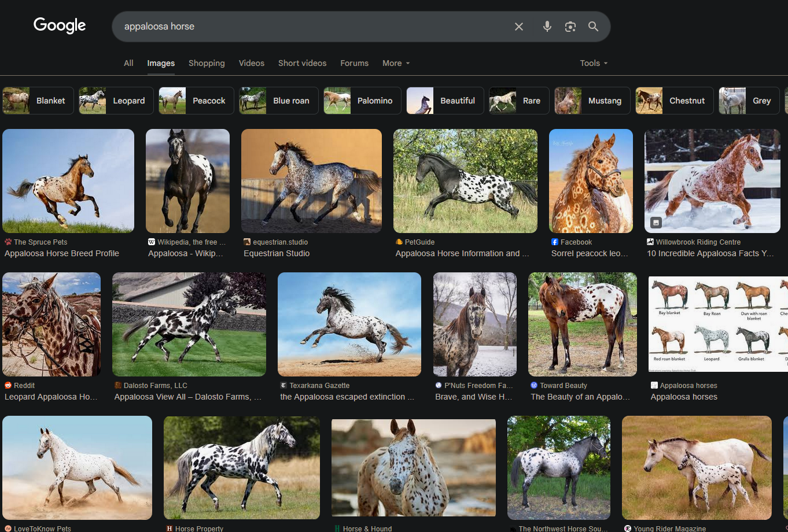This screenshot has width=788, height=532.
Task: Switch to the All tab
Action: (x=128, y=63)
